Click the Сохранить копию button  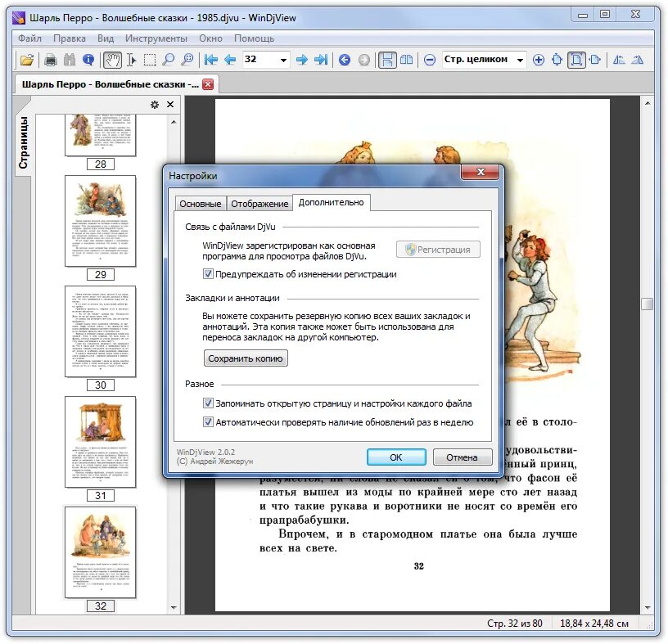click(x=246, y=358)
